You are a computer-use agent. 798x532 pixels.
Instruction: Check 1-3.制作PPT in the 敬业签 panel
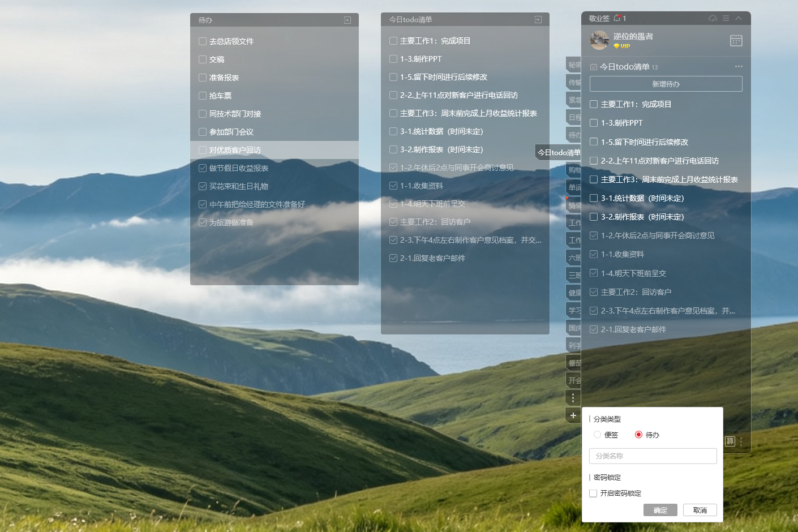tap(594, 123)
